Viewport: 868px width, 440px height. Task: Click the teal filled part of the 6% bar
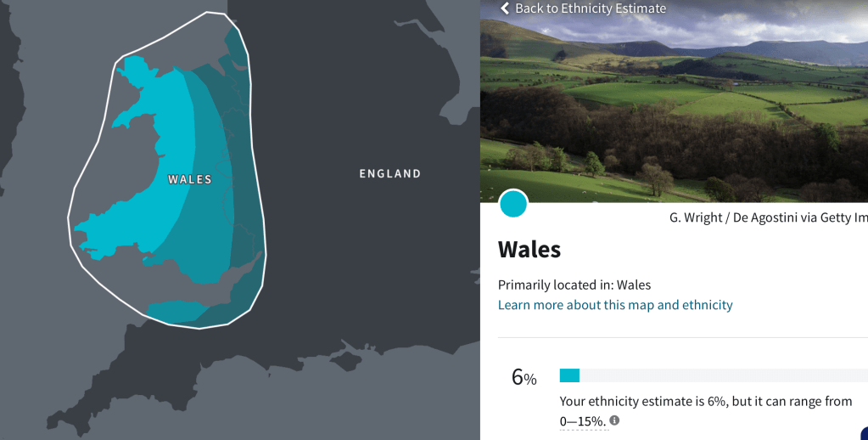[x=569, y=375]
